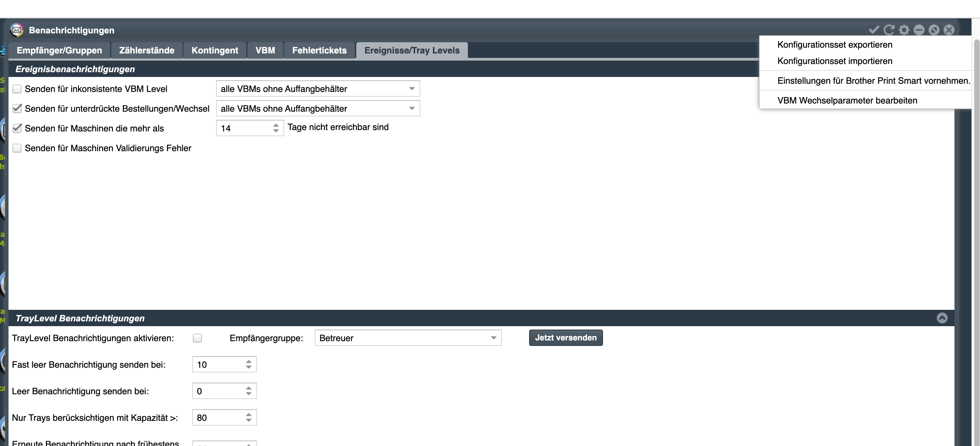Open the unterdrückte Bestellungen dropdown
Image resolution: width=980 pixels, height=446 pixels.
coord(318,109)
